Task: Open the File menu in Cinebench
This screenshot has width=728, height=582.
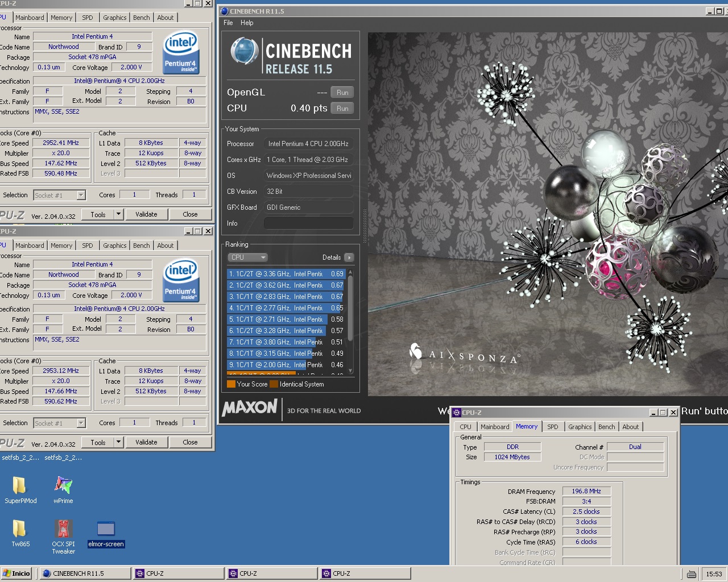Action: point(228,23)
